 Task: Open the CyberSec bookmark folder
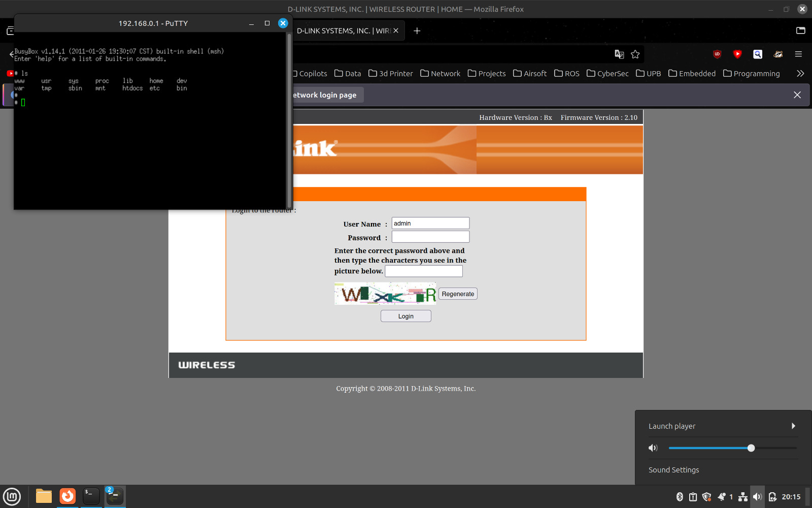click(607, 74)
